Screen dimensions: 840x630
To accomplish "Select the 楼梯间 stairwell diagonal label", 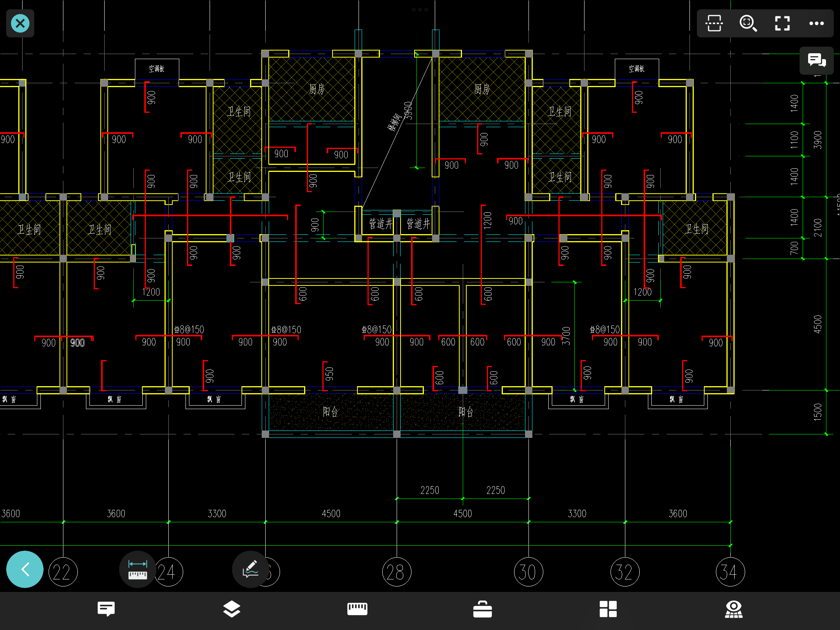I will pos(394,122).
